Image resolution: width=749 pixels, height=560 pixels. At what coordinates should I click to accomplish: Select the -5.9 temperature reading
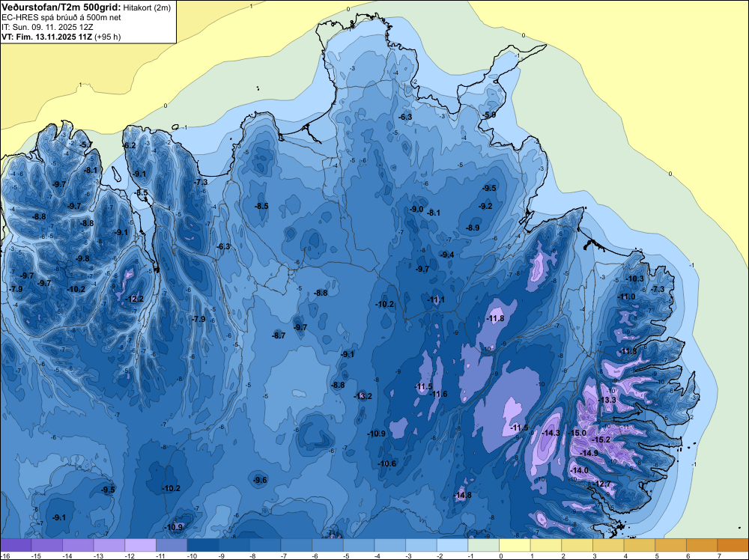[x=488, y=115]
